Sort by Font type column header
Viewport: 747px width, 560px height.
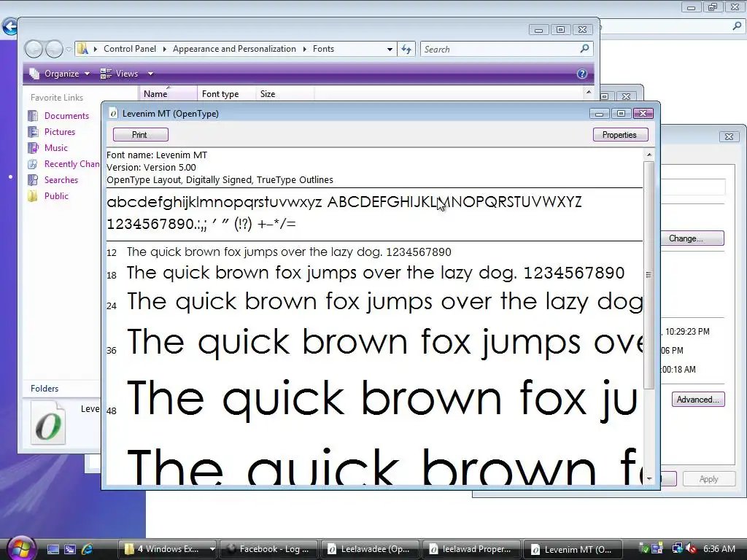[226, 94]
